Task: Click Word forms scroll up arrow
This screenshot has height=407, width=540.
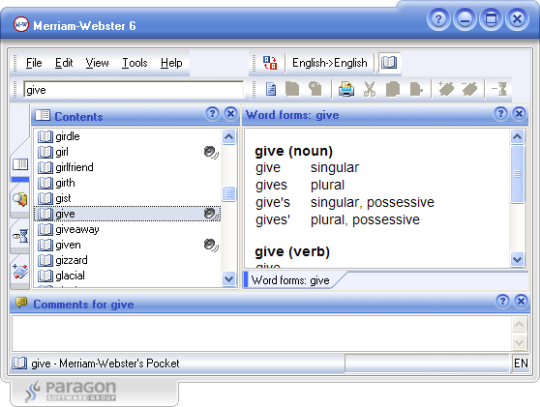Action: click(x=517, y=137)
